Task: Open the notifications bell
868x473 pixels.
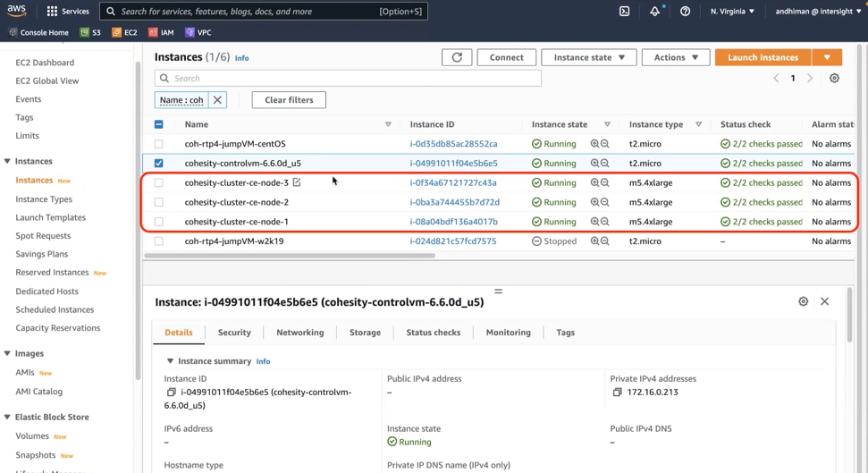Action: tap(655, 11)
